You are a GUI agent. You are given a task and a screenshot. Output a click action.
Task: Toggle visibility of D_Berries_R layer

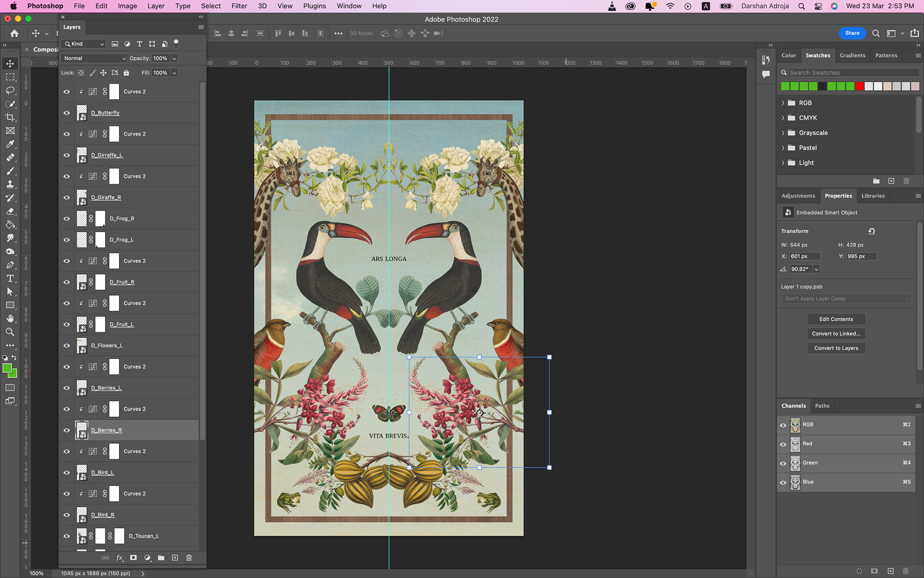point(66,430)
